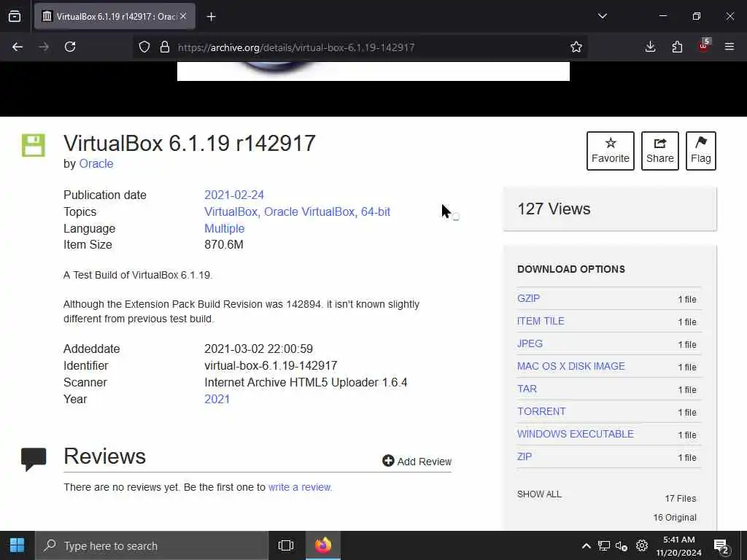Click publication date 2021-02-24
Image resolution: width=747 pixels, height=560 pixels.
[234, 195]
